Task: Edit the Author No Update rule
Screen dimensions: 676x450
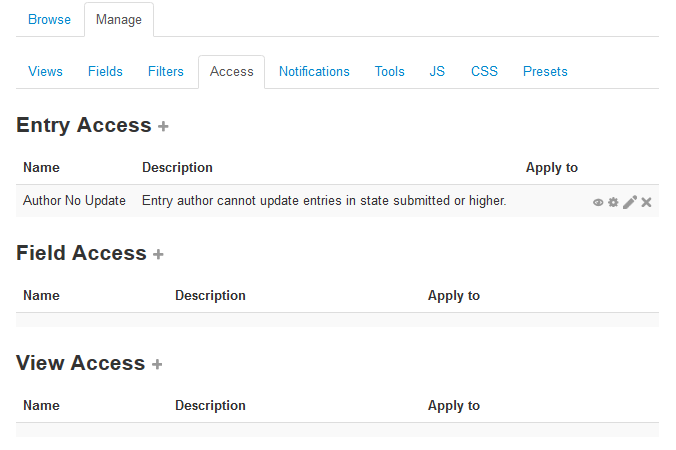Action: (629, 202)
